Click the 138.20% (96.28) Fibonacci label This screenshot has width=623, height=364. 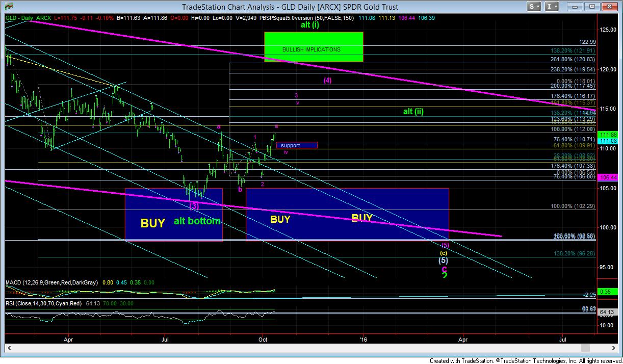coord(574,253)
